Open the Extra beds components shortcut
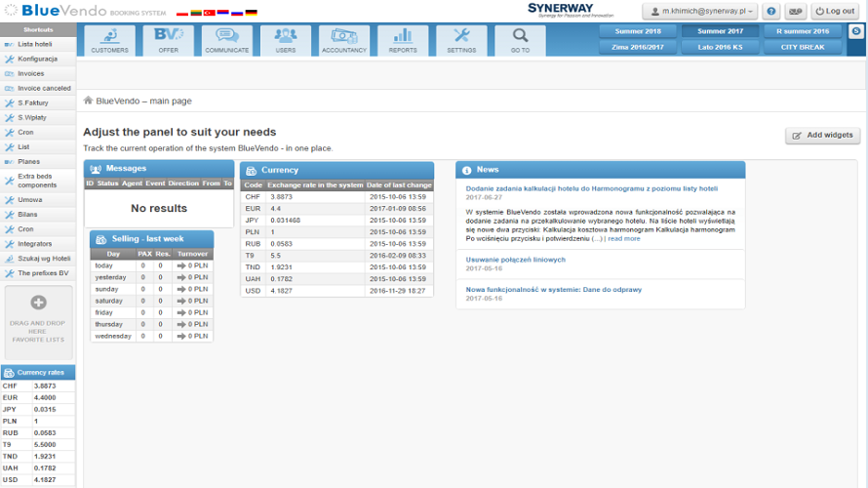 click(x=38, y=181)
